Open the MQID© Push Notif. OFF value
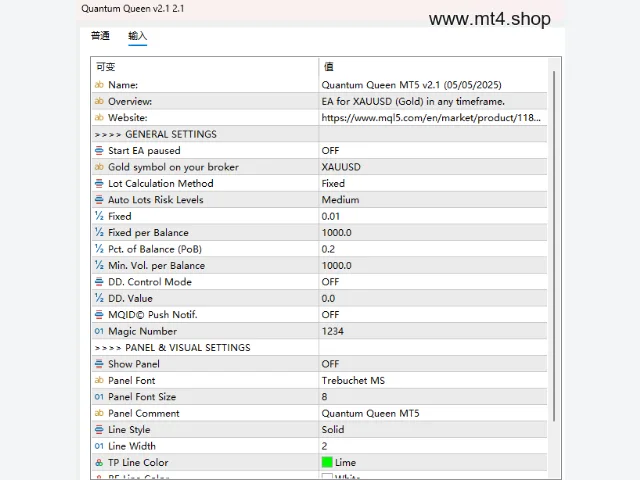Image resolution: width=640 pixels, height=480 pixels. point(433,315)
